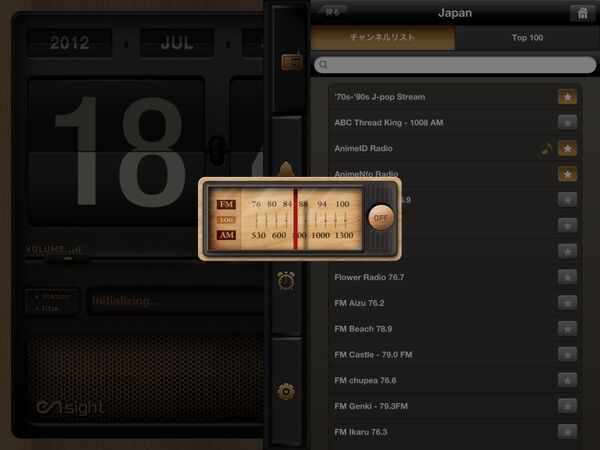Favorite FM Aizu 76.2 with star
The image size is (600, 450).
(567, 303)
